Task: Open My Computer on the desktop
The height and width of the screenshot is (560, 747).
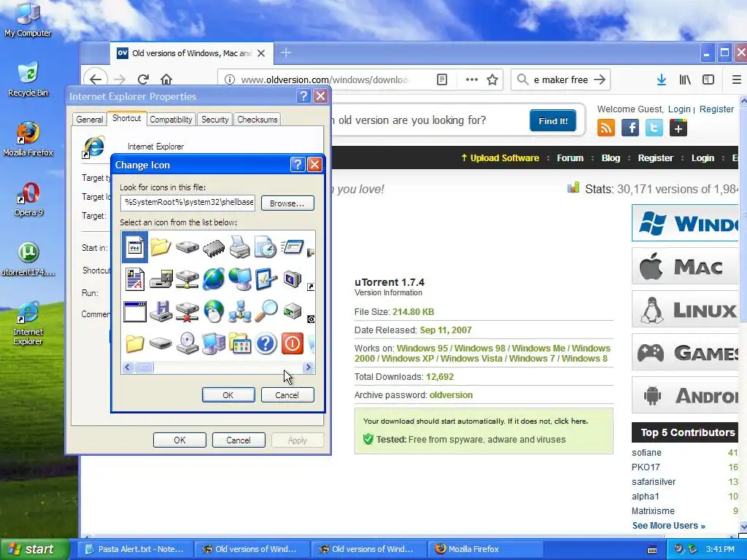Action: point(28,20)
